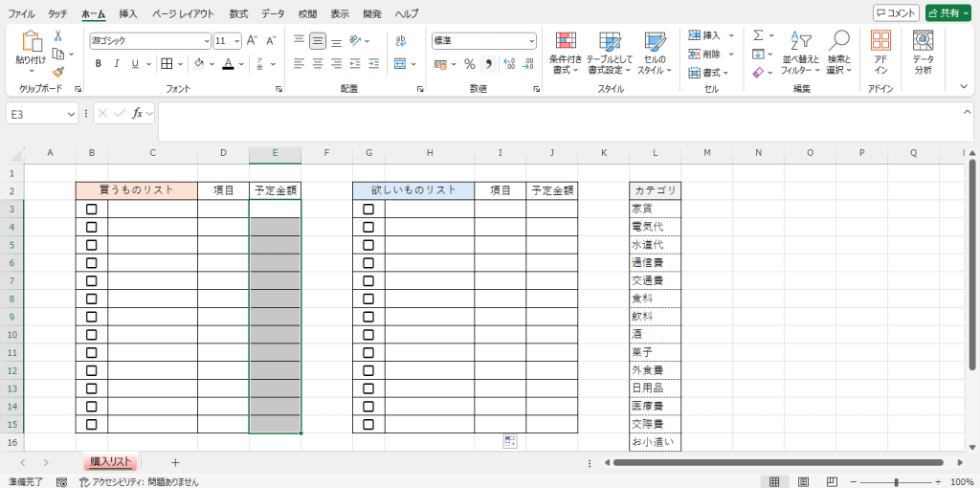Select the 購入リスト sheet tab
This screenshot has height=488, width=980.
pyautogui.click(x=111, y=462)
